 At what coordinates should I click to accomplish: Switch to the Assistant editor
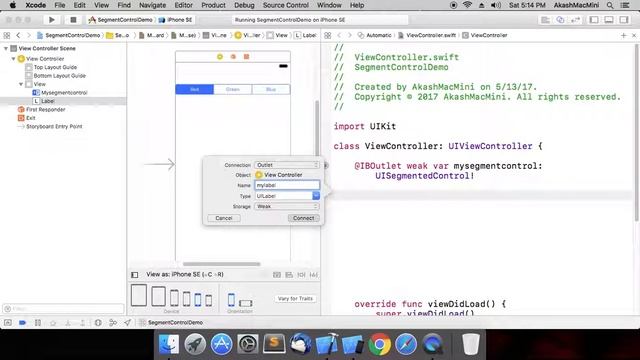pos(560,20)
